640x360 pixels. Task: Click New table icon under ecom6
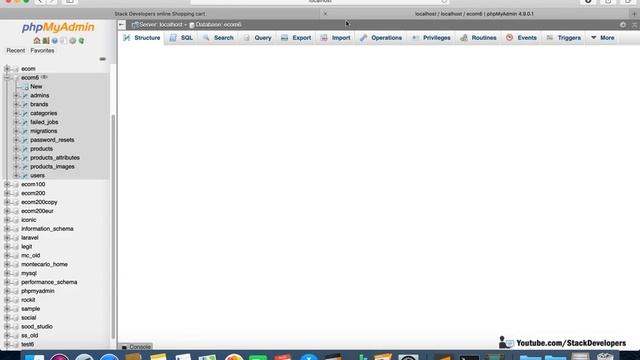click(25, 87)
